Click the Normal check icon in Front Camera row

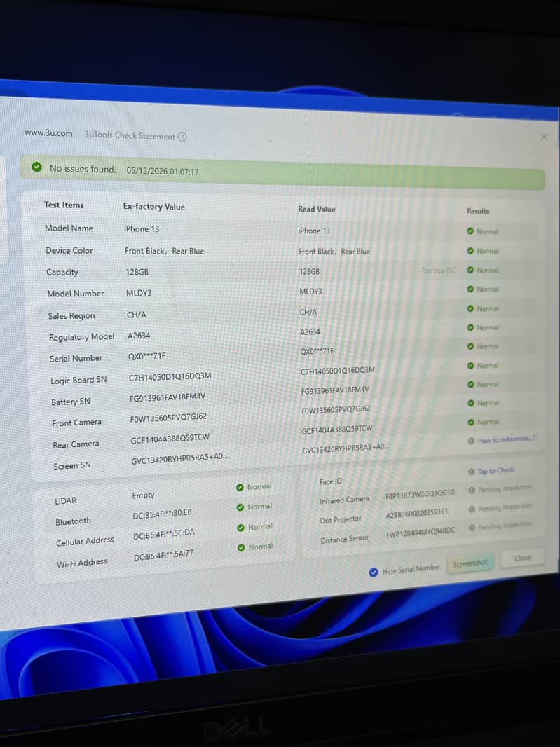[x=470, y=403]
